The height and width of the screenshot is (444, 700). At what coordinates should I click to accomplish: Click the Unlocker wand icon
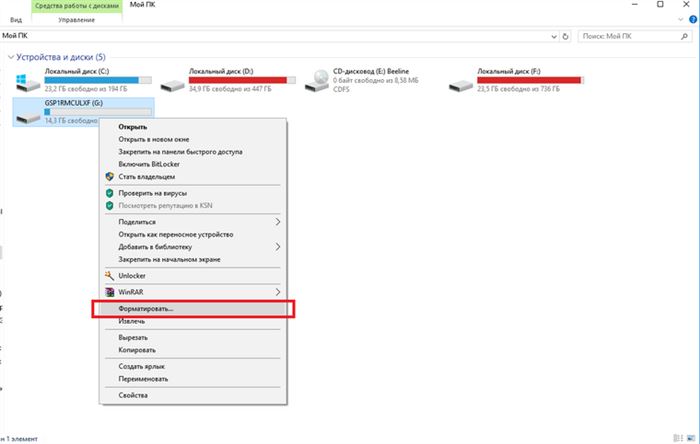pos(109,276)
